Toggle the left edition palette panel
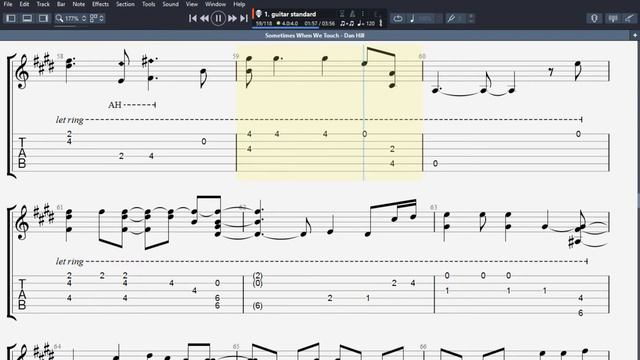This screenshot has height=360, width=640. [11, 18]
